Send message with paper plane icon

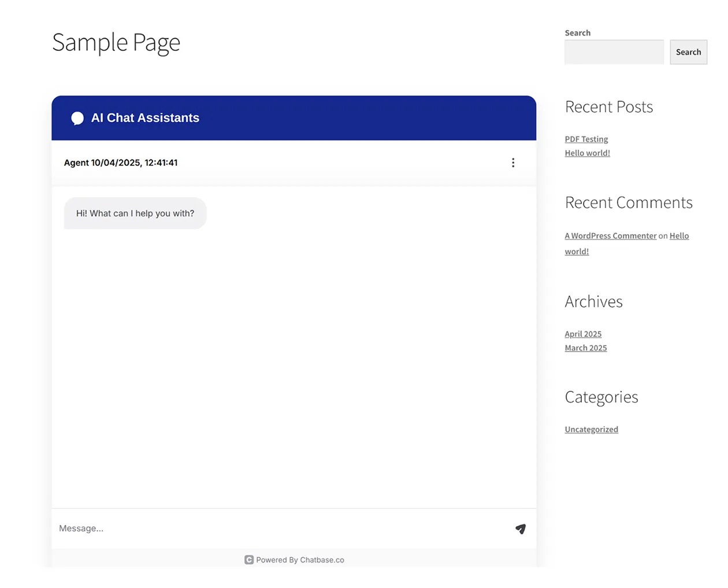[x=521, y=528]
